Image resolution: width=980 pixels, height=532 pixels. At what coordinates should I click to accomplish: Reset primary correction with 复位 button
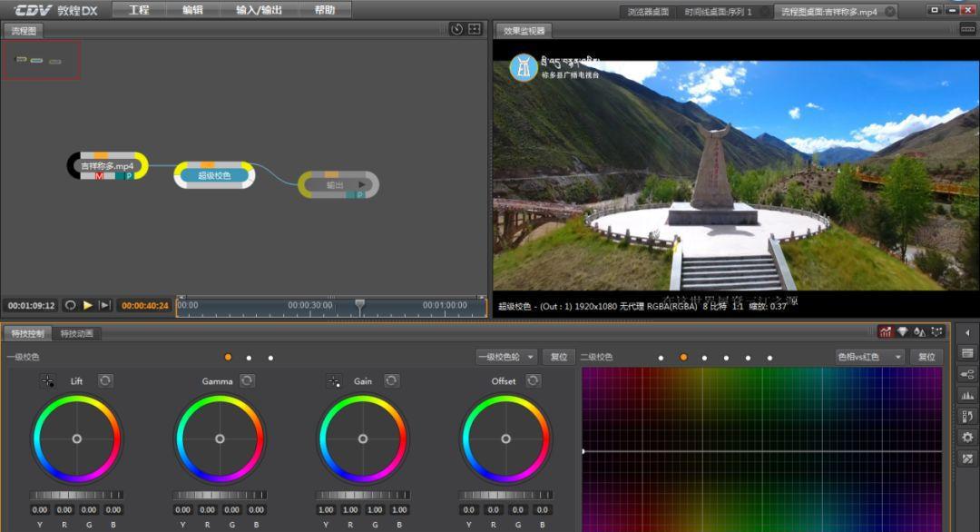pos(559,357)
